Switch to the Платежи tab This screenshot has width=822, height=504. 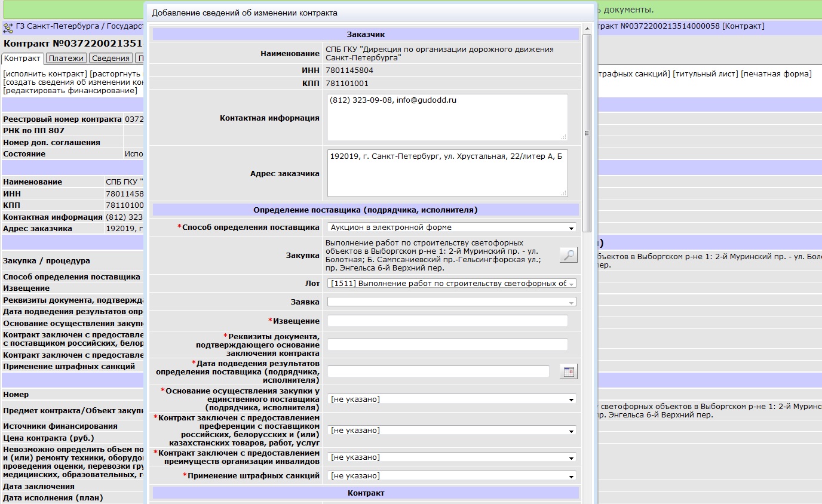click(66, 58)
